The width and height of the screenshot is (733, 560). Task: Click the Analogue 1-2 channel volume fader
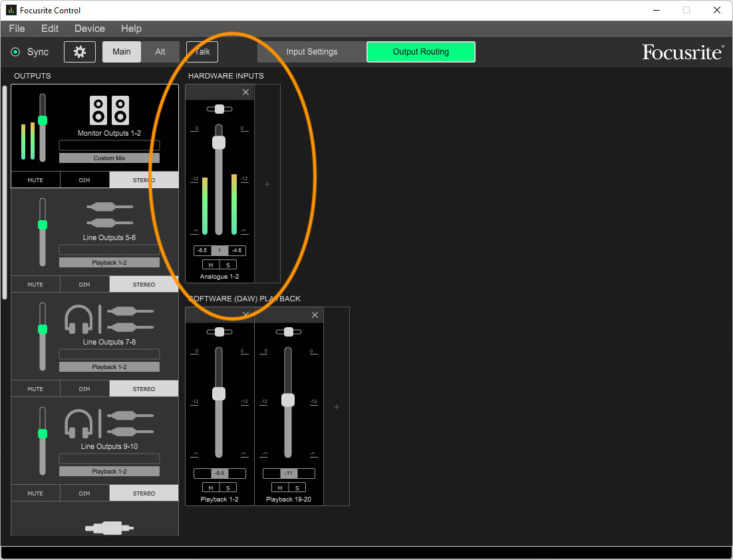(x=219, y=142)
